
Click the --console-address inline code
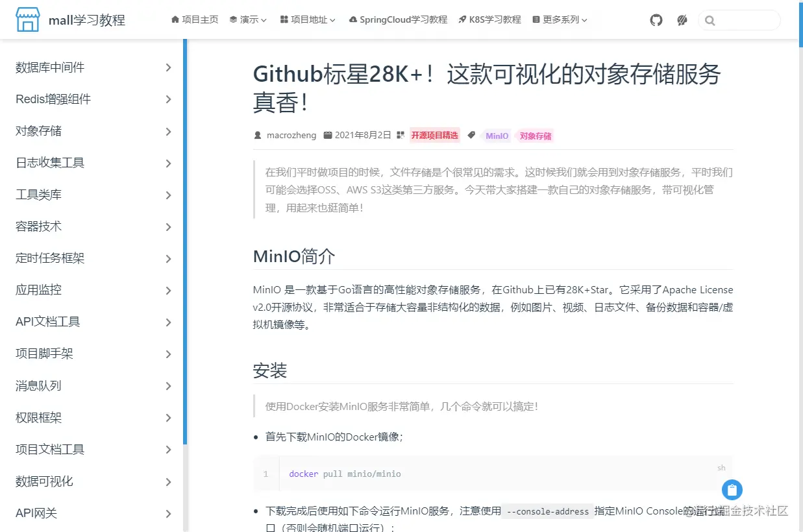point(548,511)
